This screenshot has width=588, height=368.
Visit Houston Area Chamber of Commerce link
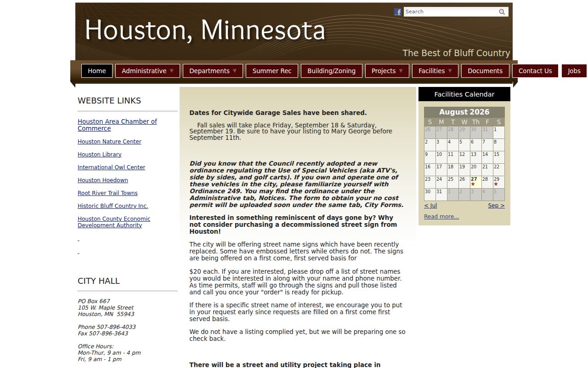(117, 125)
